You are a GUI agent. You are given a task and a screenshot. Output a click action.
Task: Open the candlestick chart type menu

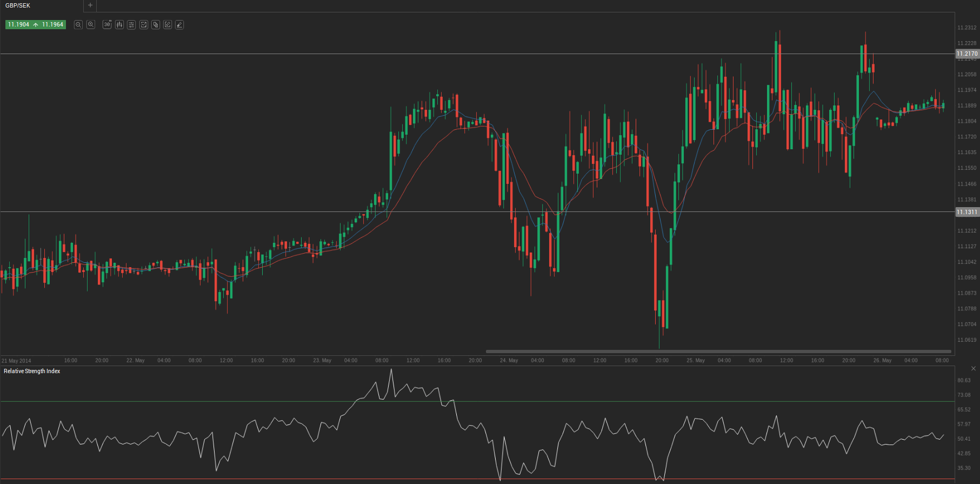pyautogui.click(x=119, y=25)
